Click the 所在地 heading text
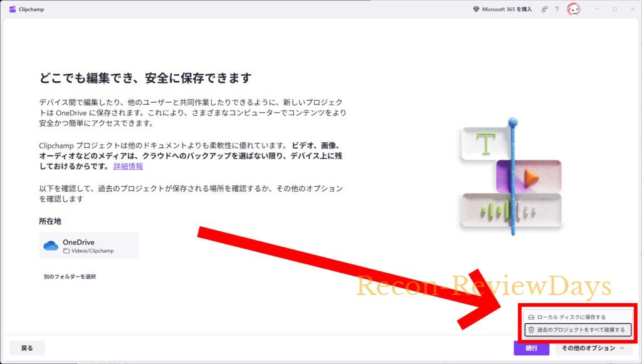This screenshot has width=642, height=364. pos(50,221)
